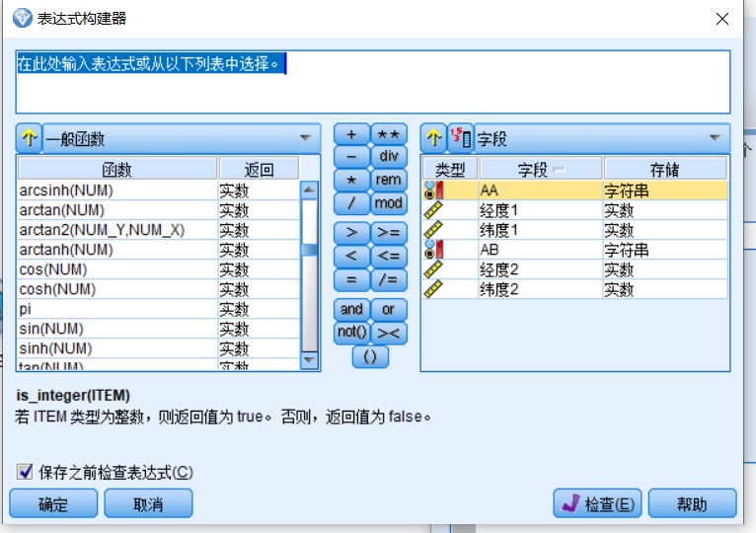Click the ruler icon of 经度2 row

[433, 269]
